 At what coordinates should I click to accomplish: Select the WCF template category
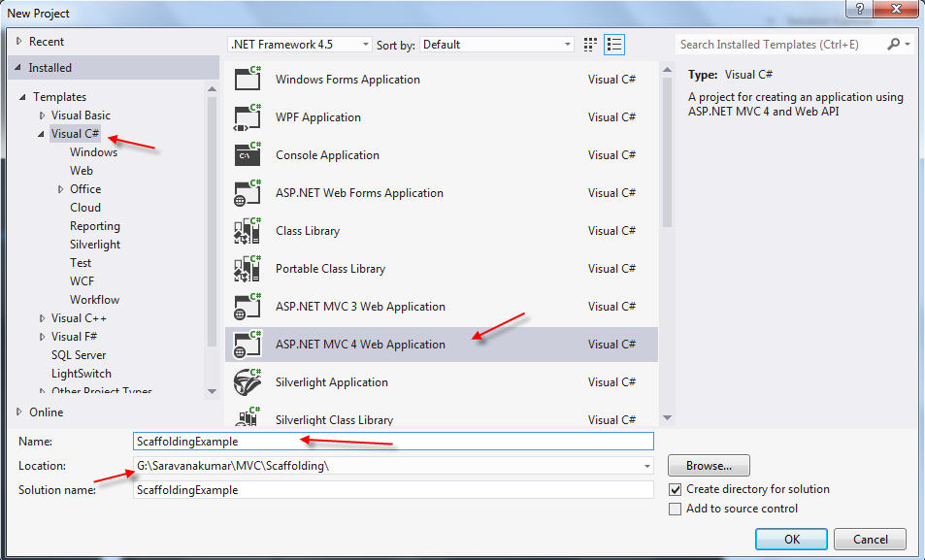pos(82,281)
